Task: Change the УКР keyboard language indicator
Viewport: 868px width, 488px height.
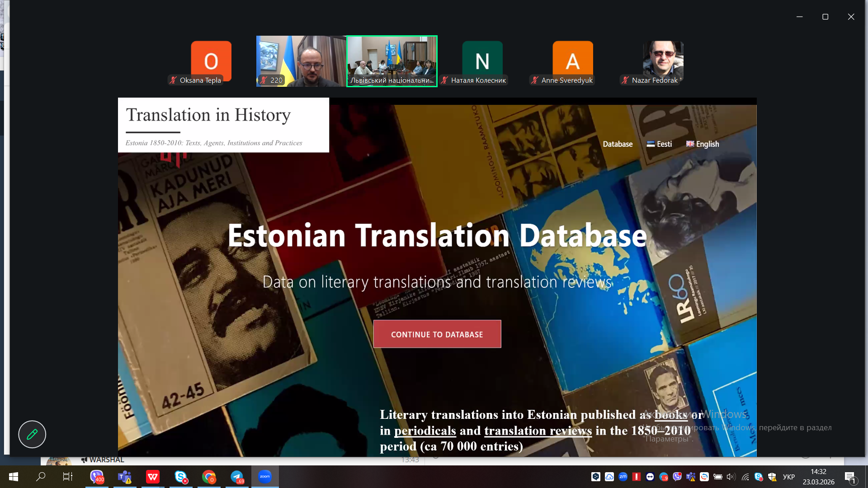Action: (x=788, y=477)
